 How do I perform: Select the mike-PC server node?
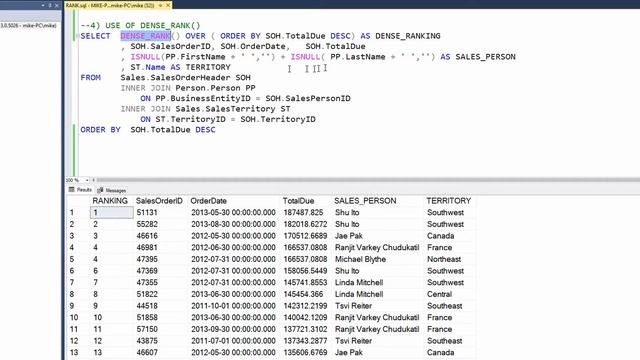(x=28, y=25)
